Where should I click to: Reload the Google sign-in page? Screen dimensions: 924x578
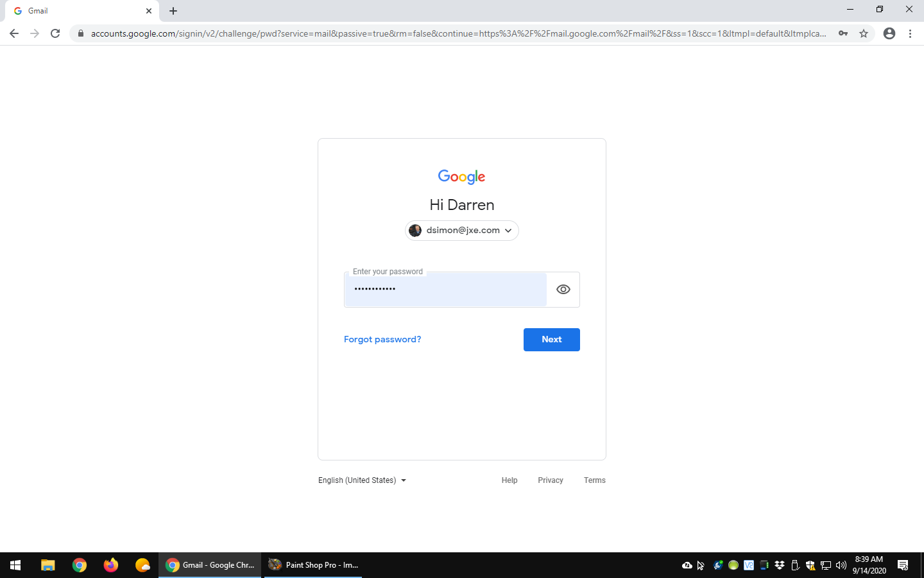[55, 33]
